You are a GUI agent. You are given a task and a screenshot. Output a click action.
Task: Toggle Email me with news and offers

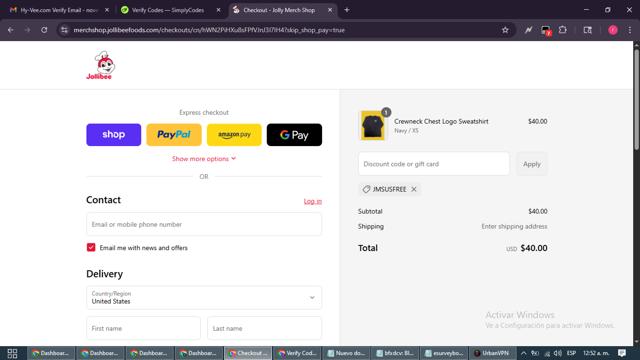(x=91, y=247)
